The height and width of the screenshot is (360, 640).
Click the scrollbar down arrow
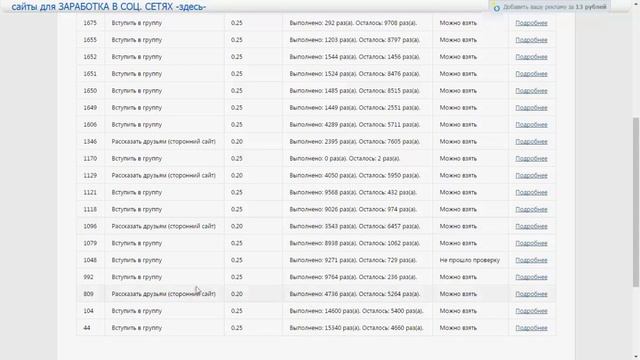click(x=636, y=356)
